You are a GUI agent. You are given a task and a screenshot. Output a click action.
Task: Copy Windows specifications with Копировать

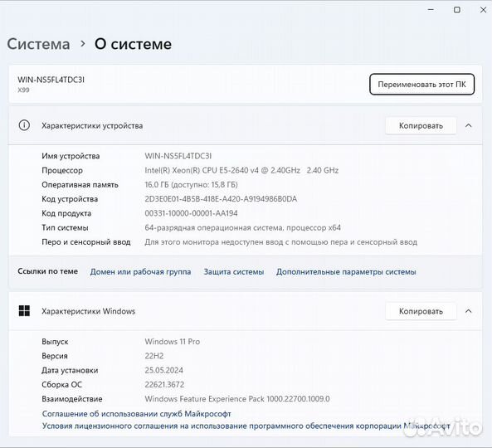421,311
